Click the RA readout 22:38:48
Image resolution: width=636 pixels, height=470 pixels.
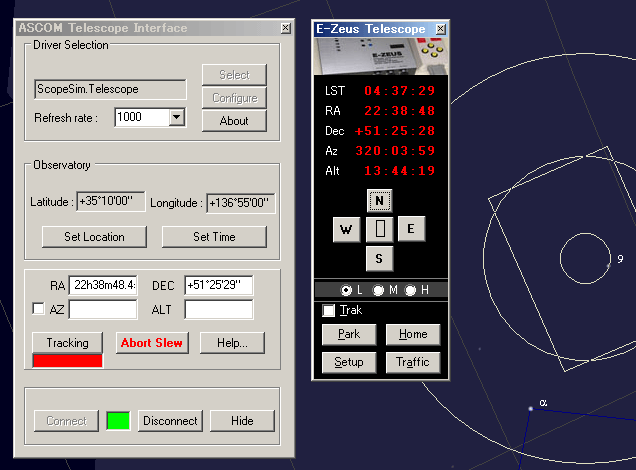400,111
